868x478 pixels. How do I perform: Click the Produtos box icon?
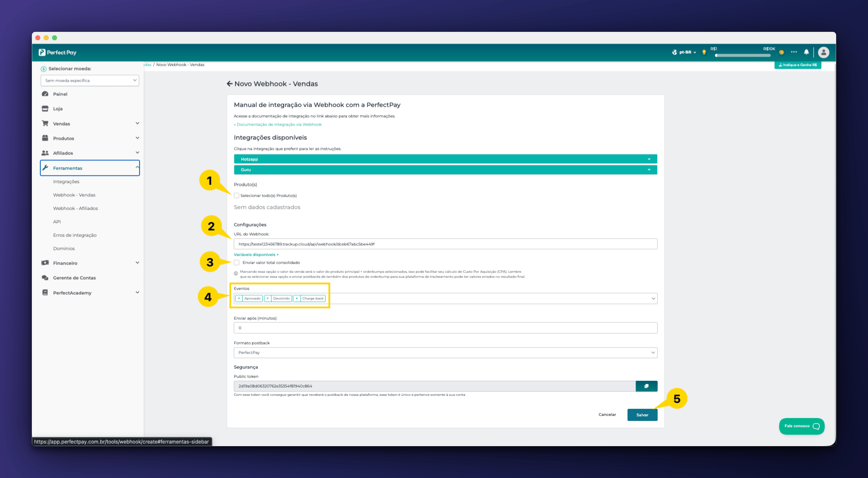(x=45, y=138)
